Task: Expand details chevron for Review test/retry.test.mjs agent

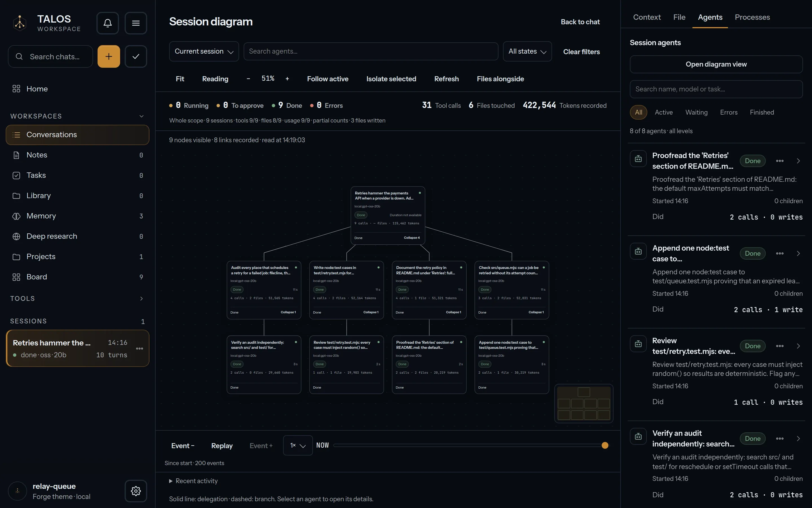Action: tap(798, 346)
